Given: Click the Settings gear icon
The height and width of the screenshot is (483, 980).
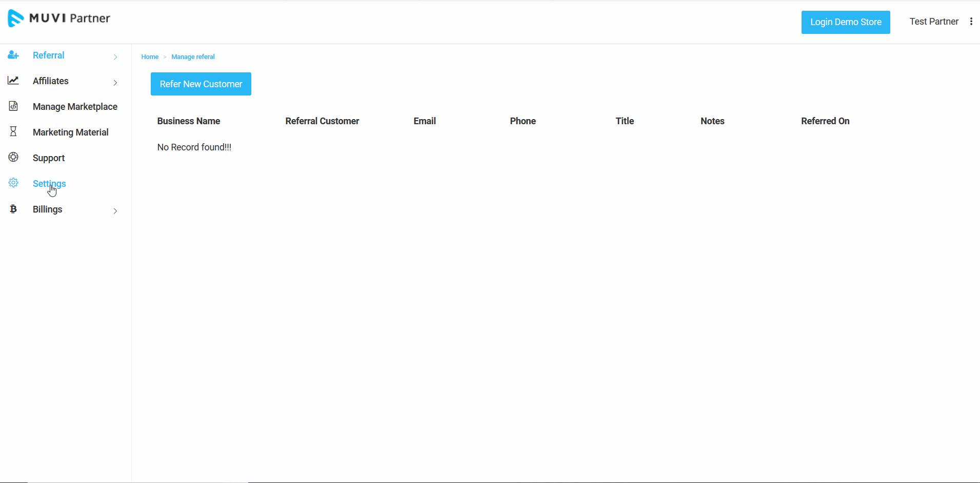Looking at the screenshot, I should coord(13,183).
